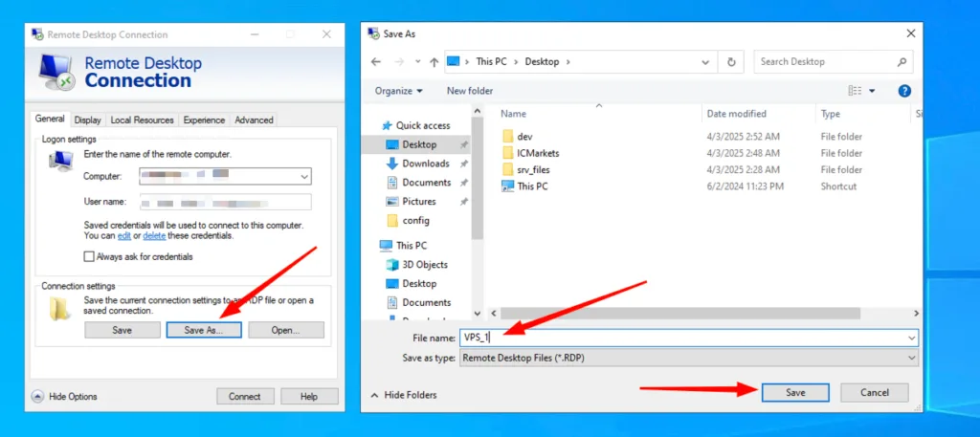Click the Save As... button
The height and width of the screenshot is (437, 980).
pyautogui.click(x=203, y=330)
